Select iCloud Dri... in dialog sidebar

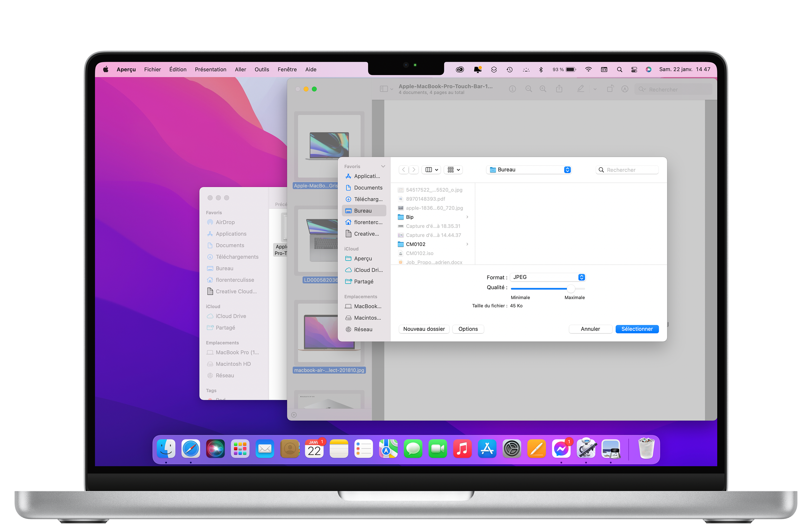point(364,270)
